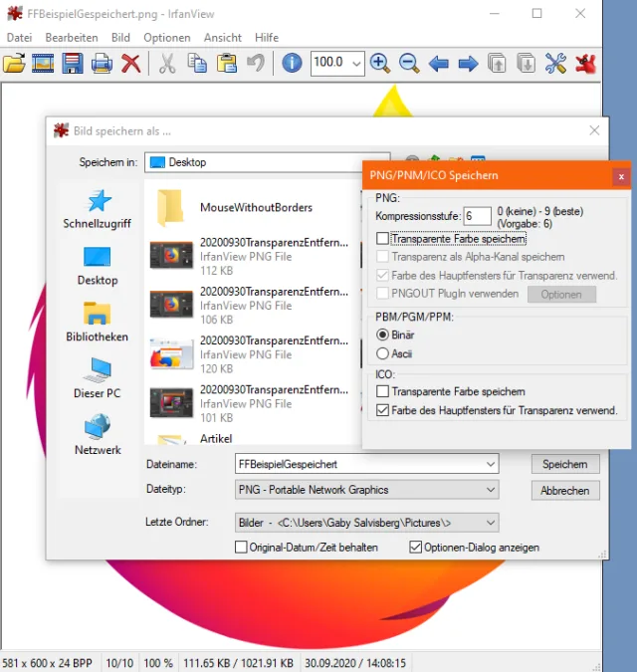
Task: Click the 30.09.2020 / 14:08:15 status entry
Action: [x=355, y=663]
